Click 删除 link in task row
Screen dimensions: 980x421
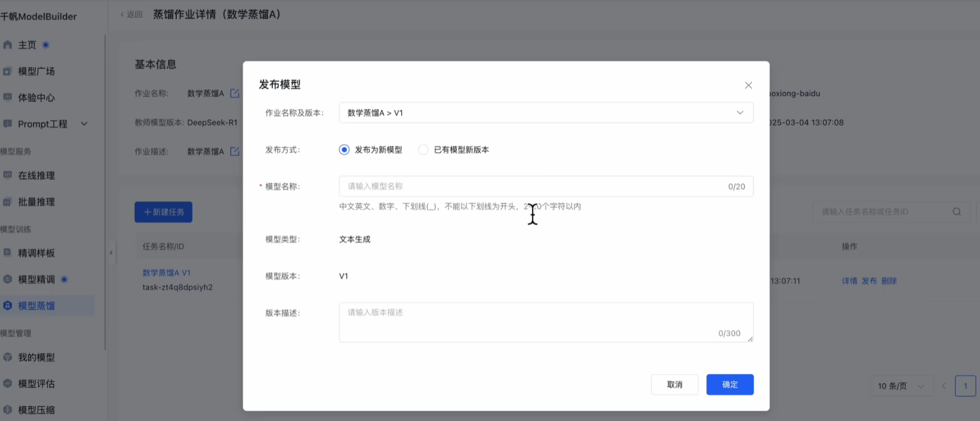click(x=889, y=281)
